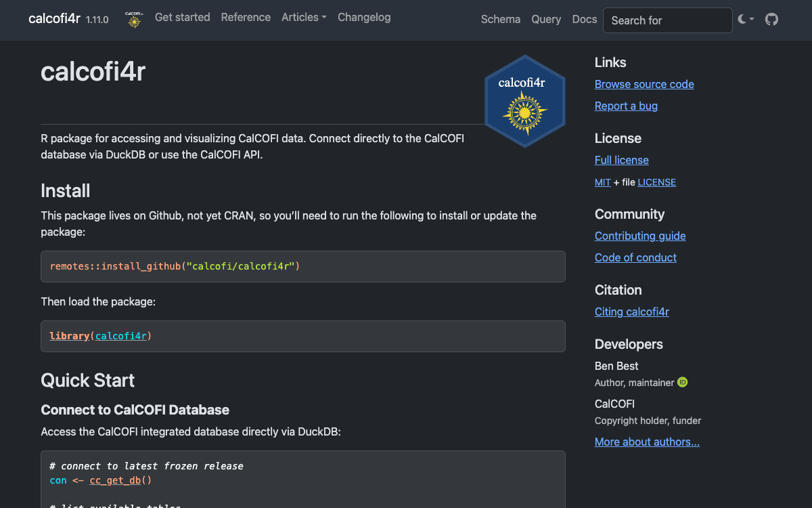Open the Code of conduct link
Viewport: 812px width, 508px height.
point(635,257)
